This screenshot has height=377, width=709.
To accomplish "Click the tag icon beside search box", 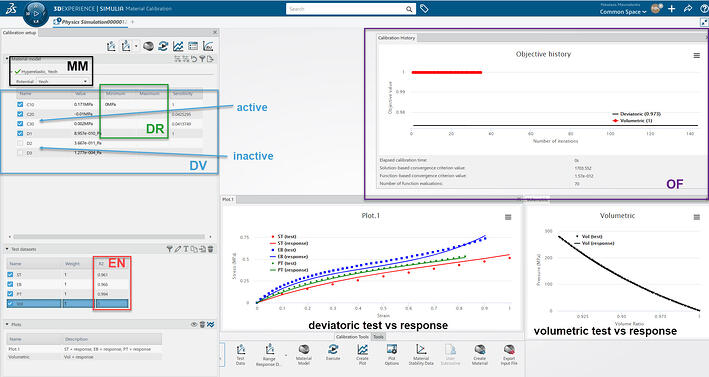I will pos(424,9).
